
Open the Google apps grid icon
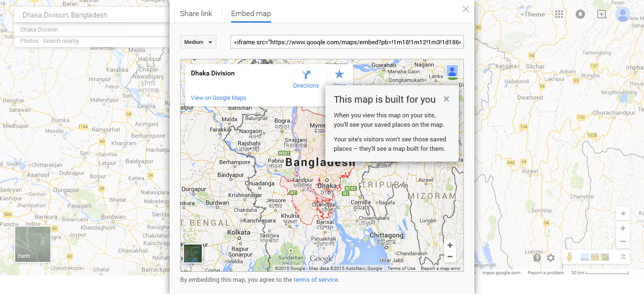coord(559,14)
